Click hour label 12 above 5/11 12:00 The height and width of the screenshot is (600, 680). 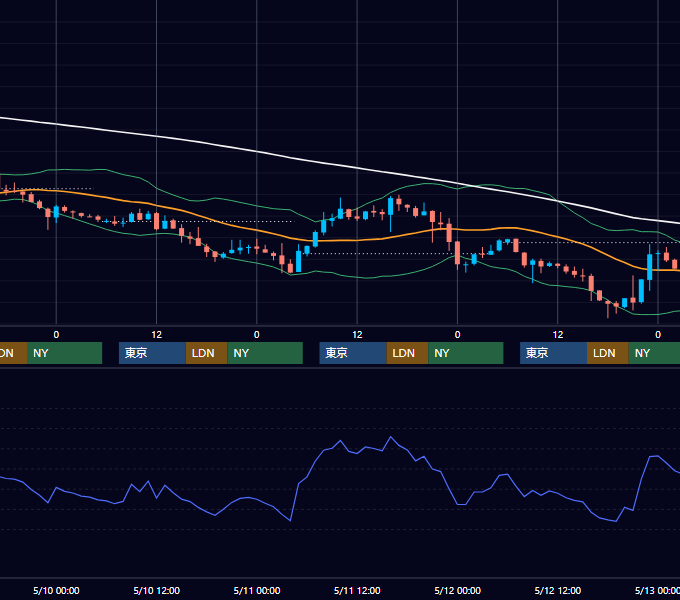point(357,335)
